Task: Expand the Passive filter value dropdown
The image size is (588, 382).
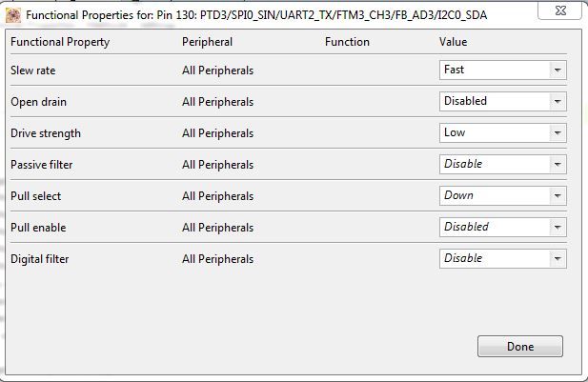Action: point(558,164)
